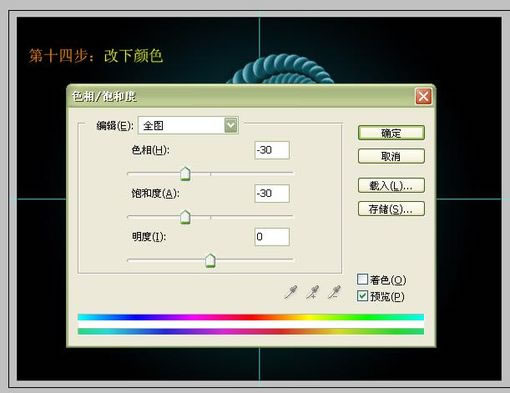Focus the 明度(I) value field

click(272, 237)
